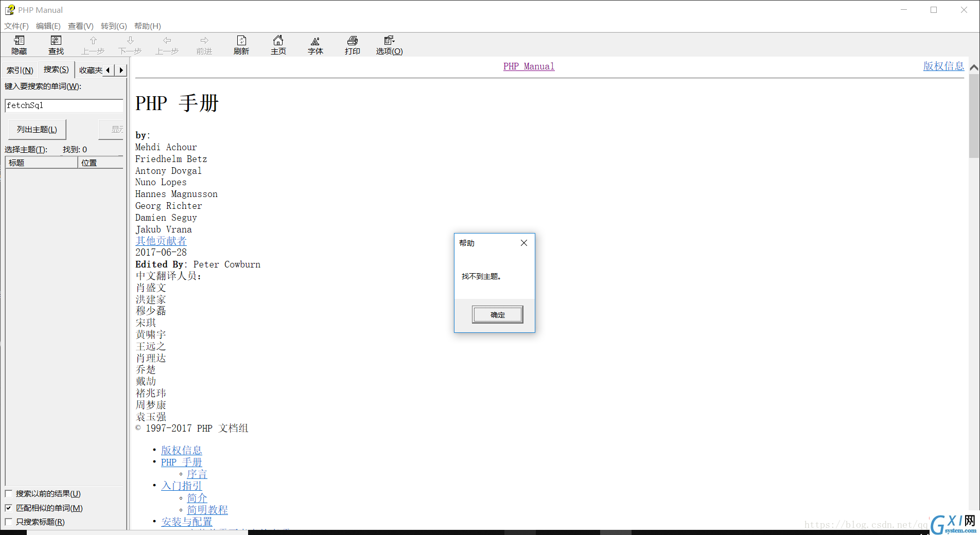This screenshot has height=535, width=980.
Task: Open the 入门指引 link
Action: [182, 486]
